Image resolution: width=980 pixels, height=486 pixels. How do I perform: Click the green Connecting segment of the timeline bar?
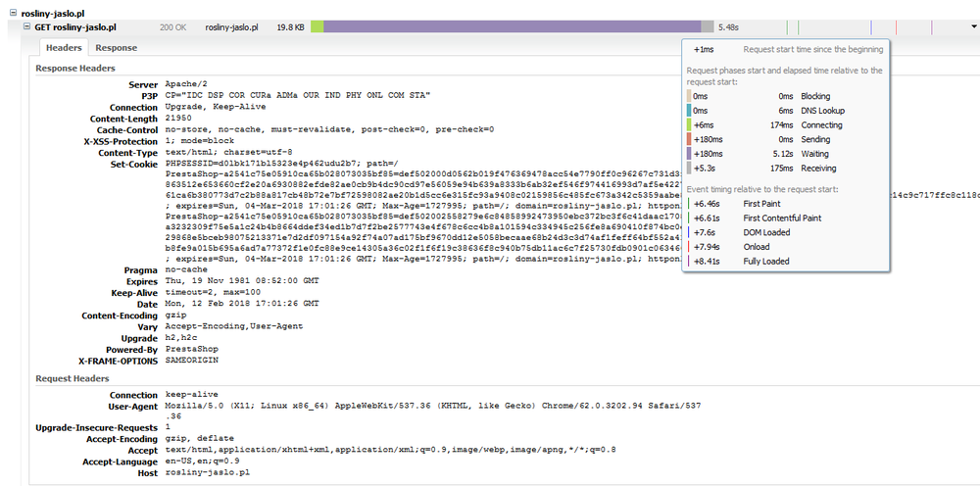point(317,26)
